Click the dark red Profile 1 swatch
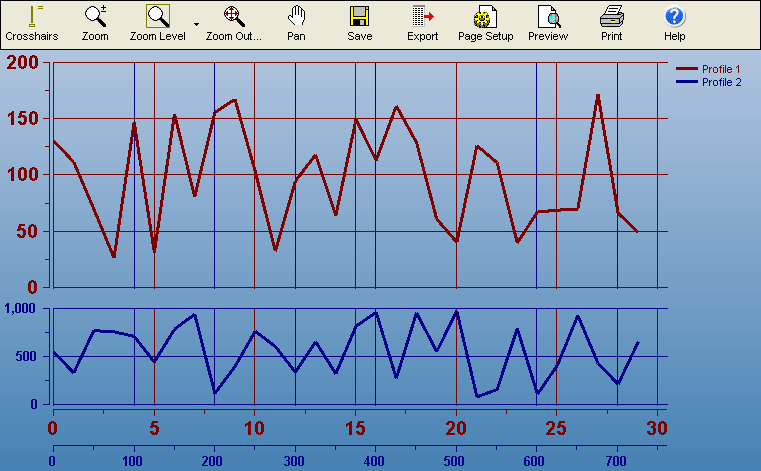Screen dimensions: 761x471 pos(687,69)
